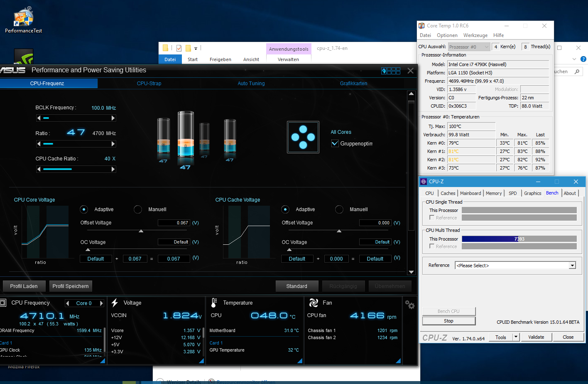Screen dimensions: 588x384
Task: Open the Optionen menu in Core Temp
Action: pos(447,35)
